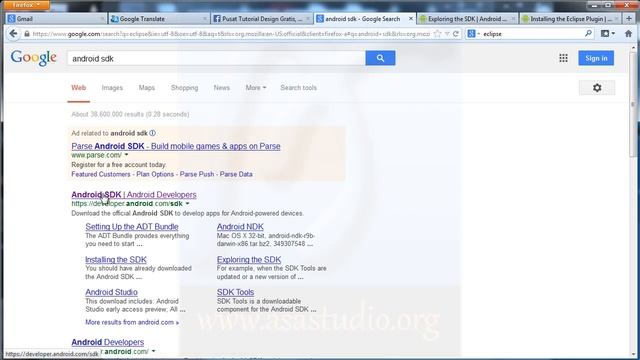Click the browser address bar URL

(231, 34)
